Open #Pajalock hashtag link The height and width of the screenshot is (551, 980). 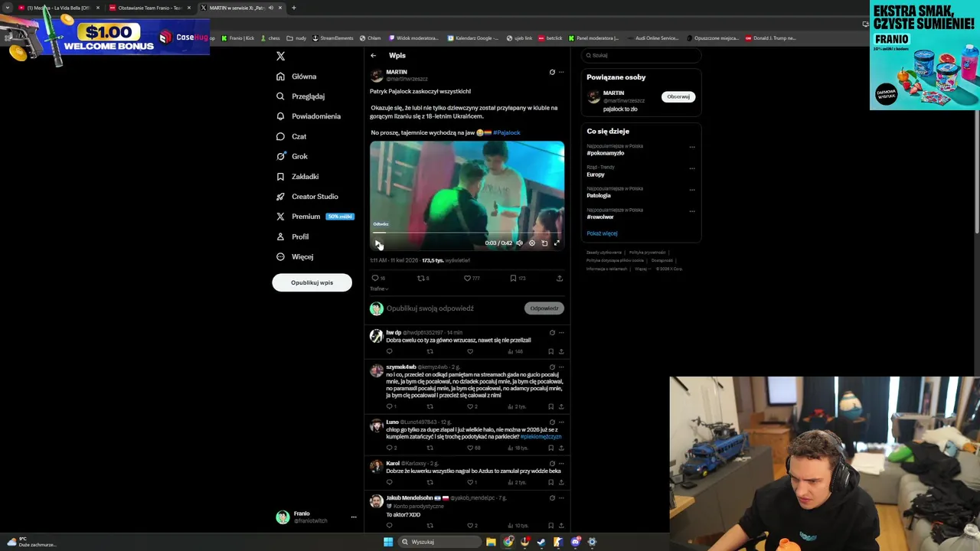506,132
